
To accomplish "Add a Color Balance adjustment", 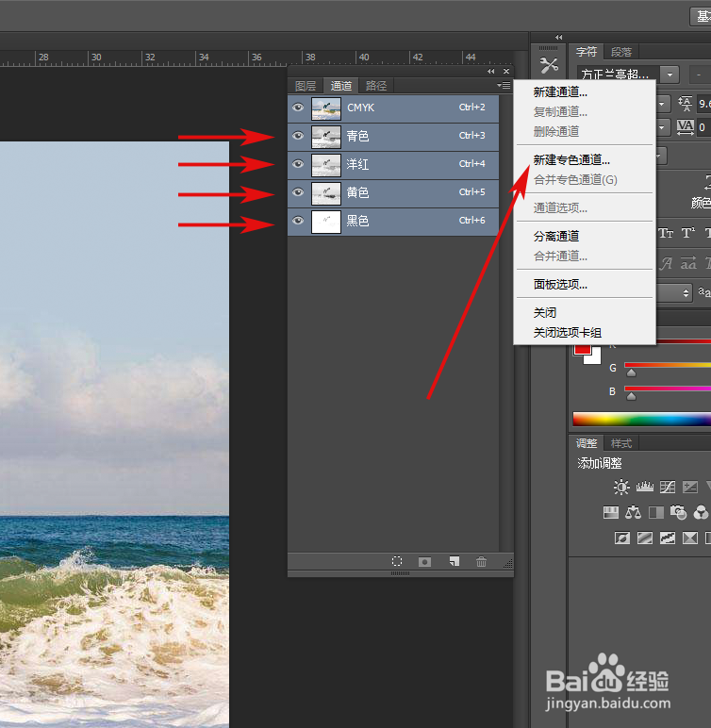I will click(633, 513).
